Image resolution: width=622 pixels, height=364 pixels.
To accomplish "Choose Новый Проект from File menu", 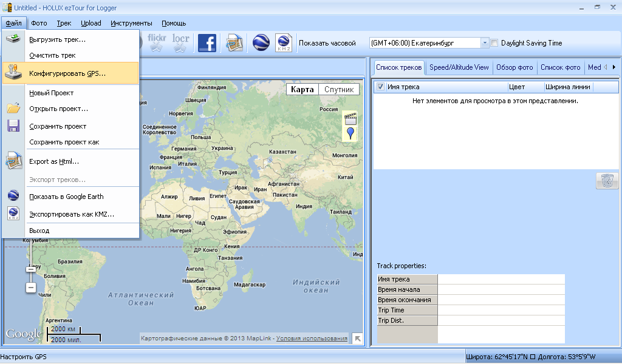I will click(x=70, y=93).
